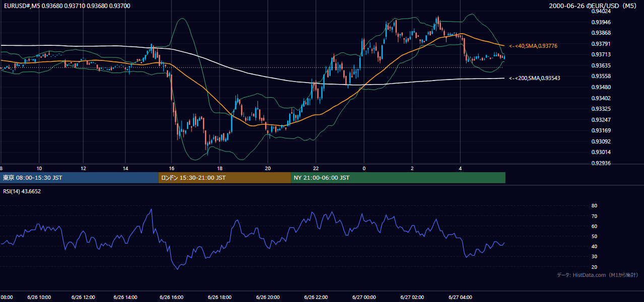The width and height of the screenshot is (644, 302).
Task: Click hour label 22 below price chart
Action: (316, 169)
